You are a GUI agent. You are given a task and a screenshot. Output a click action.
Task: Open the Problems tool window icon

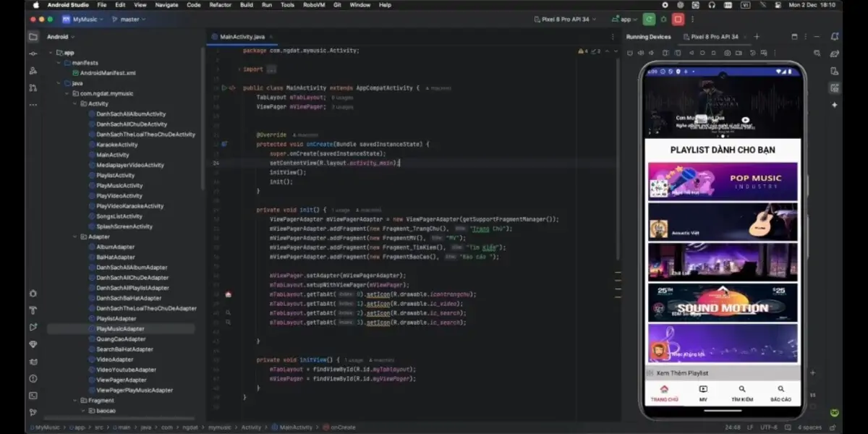click(x=33, y=378)
